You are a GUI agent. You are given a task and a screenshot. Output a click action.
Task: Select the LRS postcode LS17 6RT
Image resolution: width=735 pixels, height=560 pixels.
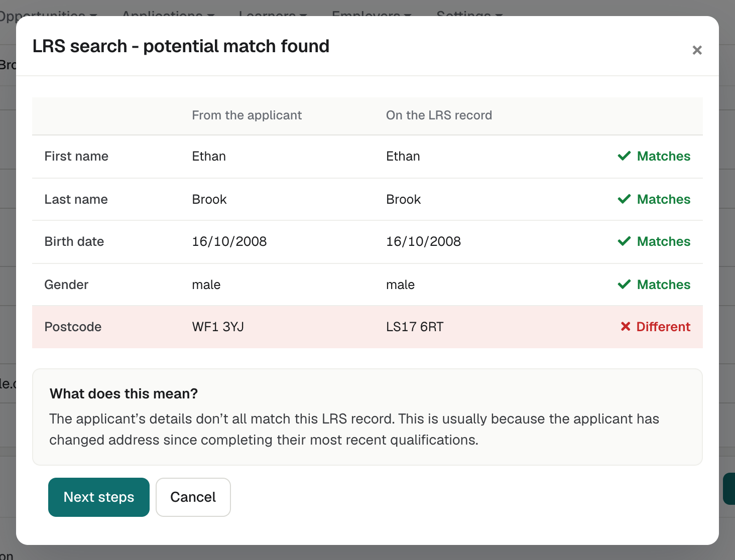click(x=415, y=327)
